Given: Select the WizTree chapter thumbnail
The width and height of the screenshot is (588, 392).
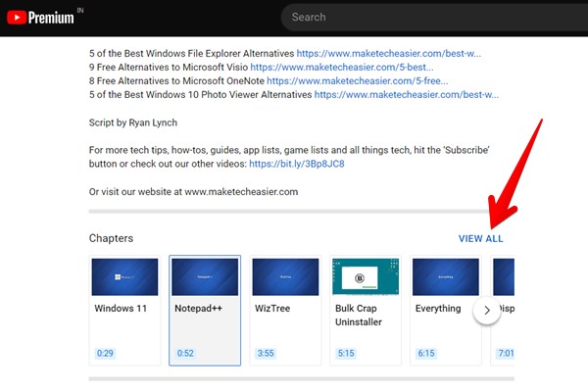Looking at the screenshot, I should point(285,276).
